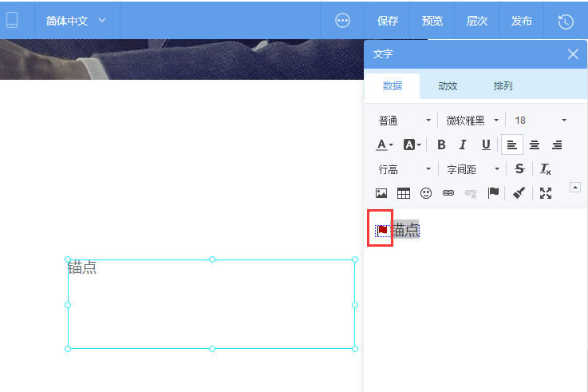
Task: Toggle fullscreen editor mode icon
Action: click(546, 193)
